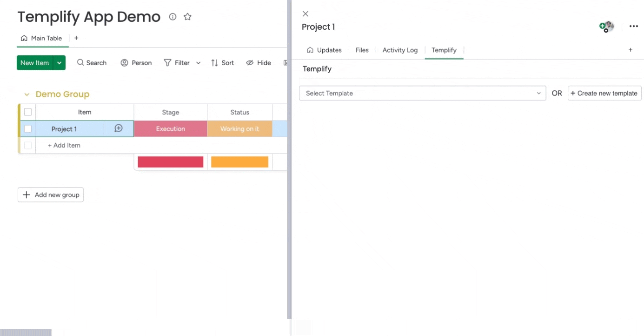Screen dimensions: 644x336
Task: Select all items with the header checkbox
Action: (28, 112)
